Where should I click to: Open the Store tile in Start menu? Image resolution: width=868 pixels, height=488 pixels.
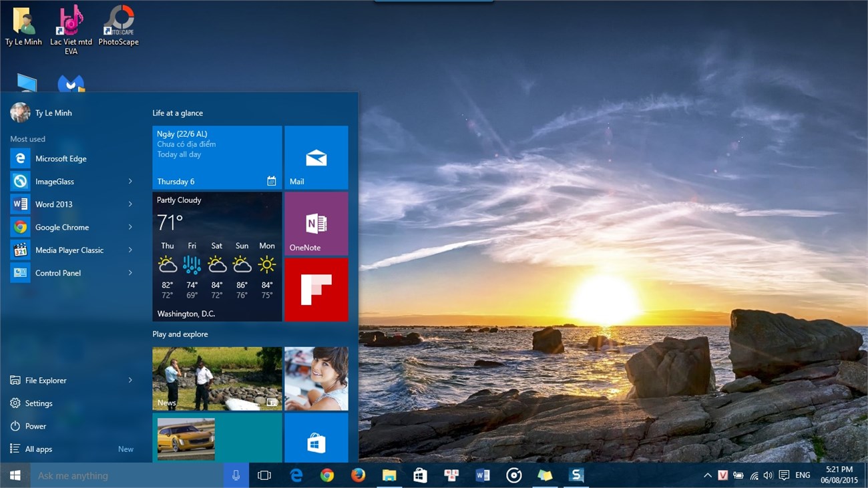[316, 438]
